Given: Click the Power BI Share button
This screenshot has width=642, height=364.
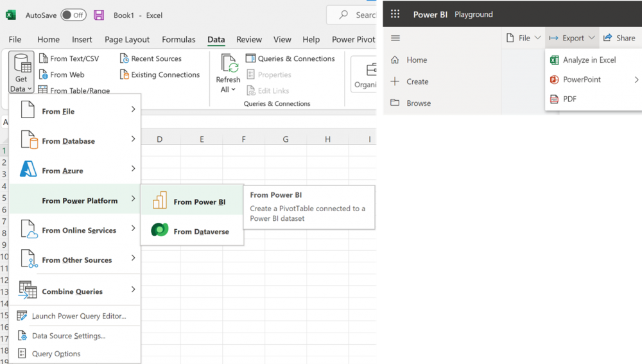Looking at the screenshot, I should click(x=620, y=38).
